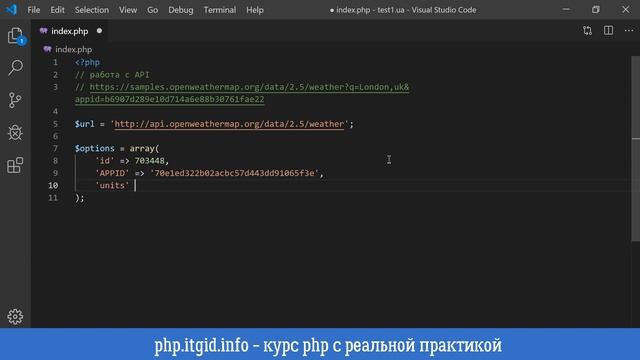Open the Terminal menu
Screen dimensions: 640x360
click(x=220, y=10)
